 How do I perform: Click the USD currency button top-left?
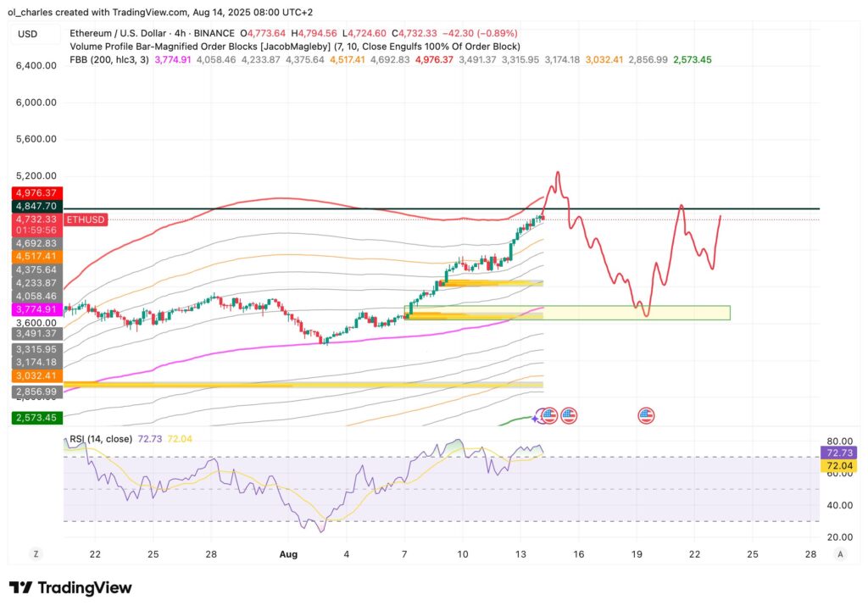25,33
